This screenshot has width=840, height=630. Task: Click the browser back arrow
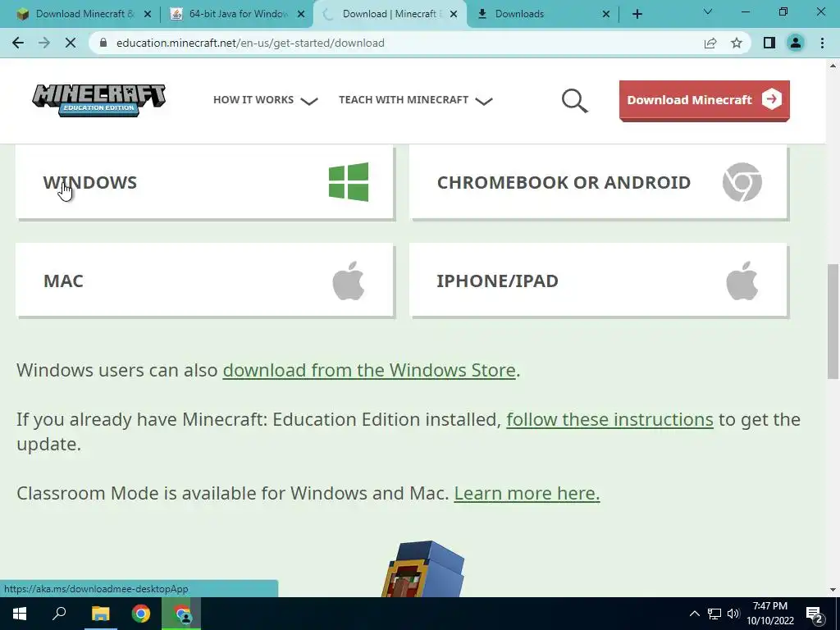point(18,43)
